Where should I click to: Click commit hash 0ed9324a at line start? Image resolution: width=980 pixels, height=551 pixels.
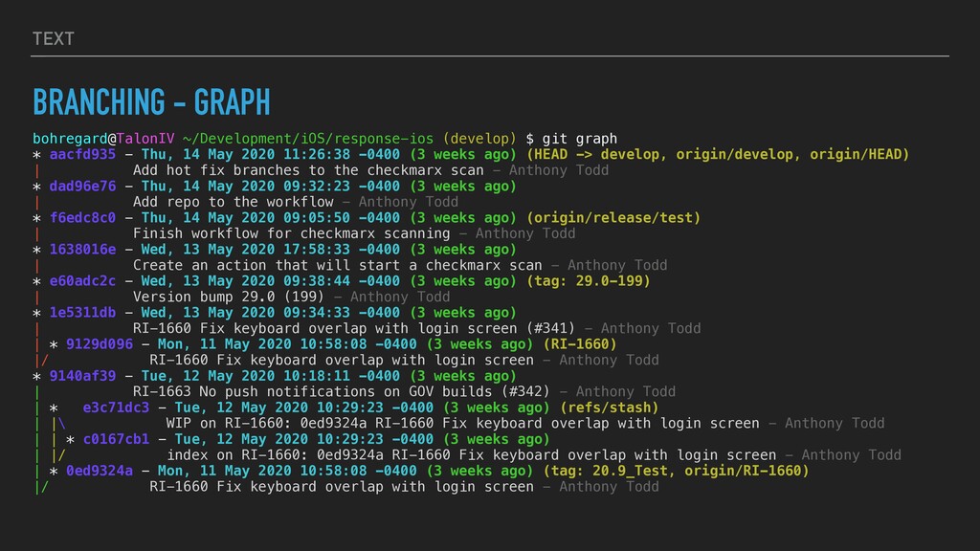(100, 471)
